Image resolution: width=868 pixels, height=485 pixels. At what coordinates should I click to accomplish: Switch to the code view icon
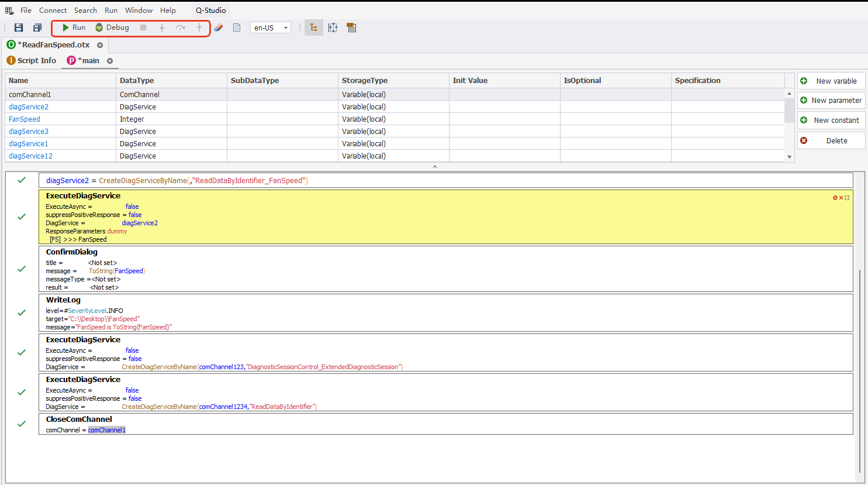tap(351, 27)
